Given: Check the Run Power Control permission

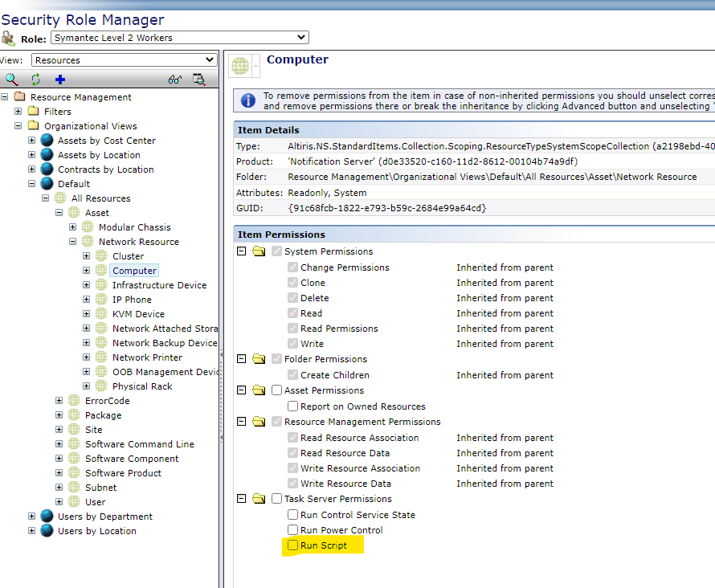Looking at the screenshot, I should pos(293,530).
